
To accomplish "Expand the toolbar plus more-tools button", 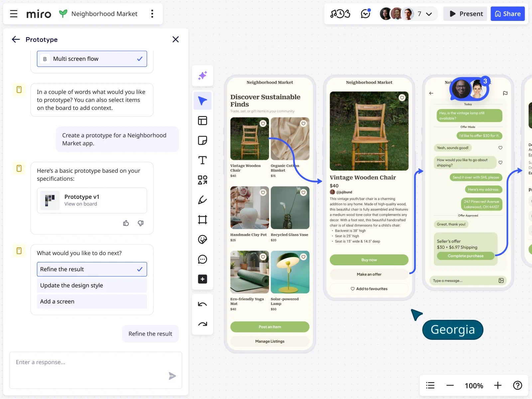I will pyautogui.click(x=202, y=279).
